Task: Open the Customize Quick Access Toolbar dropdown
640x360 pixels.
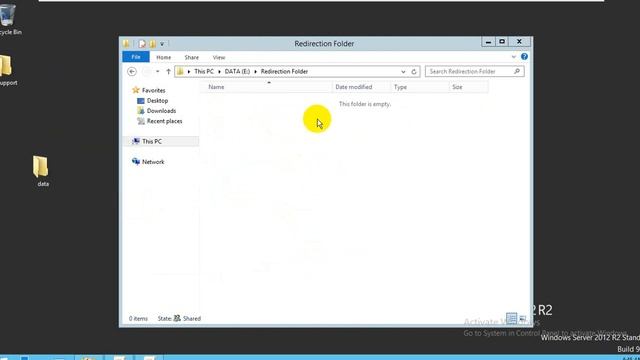Action: coord(162,44)
